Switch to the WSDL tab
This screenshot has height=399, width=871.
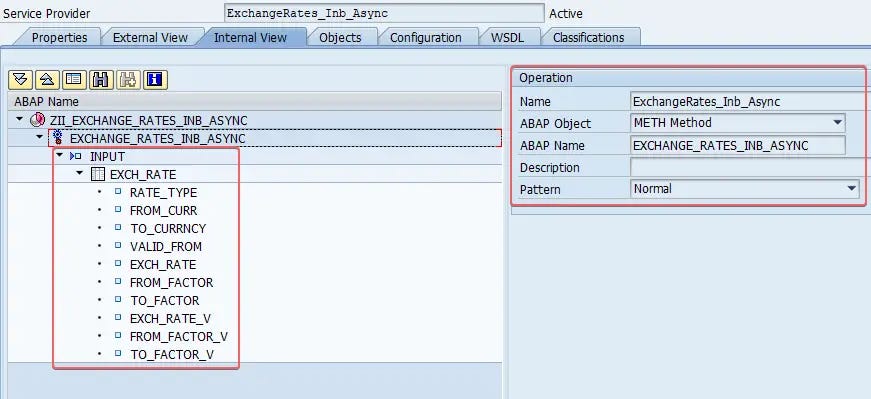click(x=508, y=38)
